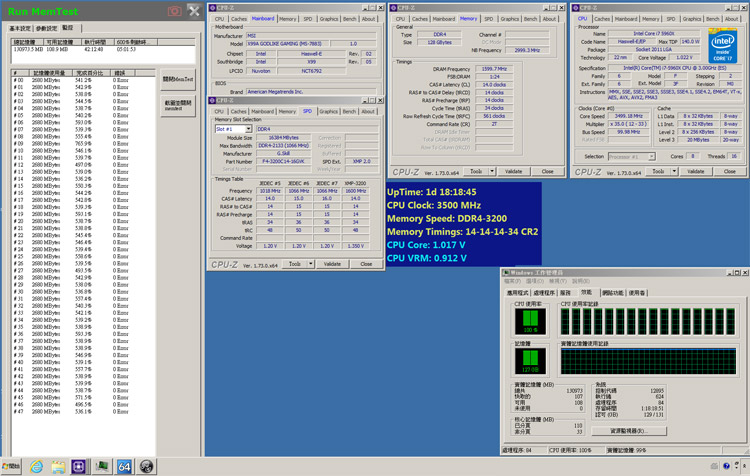Image resolution: width=750 pixels, height=476 pixels.
Task: Click the memory usage gauge showing 127 GB
Action: point(530,361)
